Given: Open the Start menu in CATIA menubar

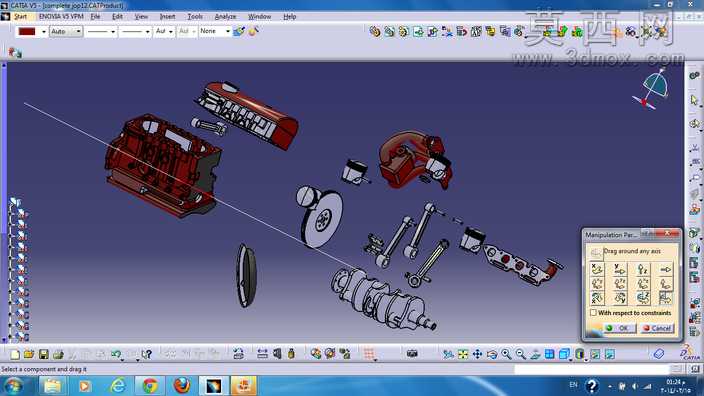Looking at the screenshot, I should [20, 17].
